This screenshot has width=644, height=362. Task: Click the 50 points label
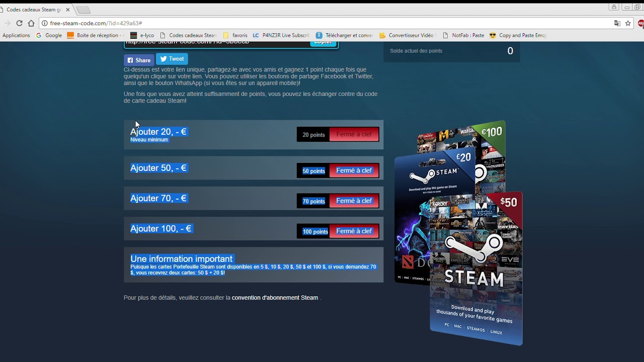pyautogui.click(x=313, y=171)
